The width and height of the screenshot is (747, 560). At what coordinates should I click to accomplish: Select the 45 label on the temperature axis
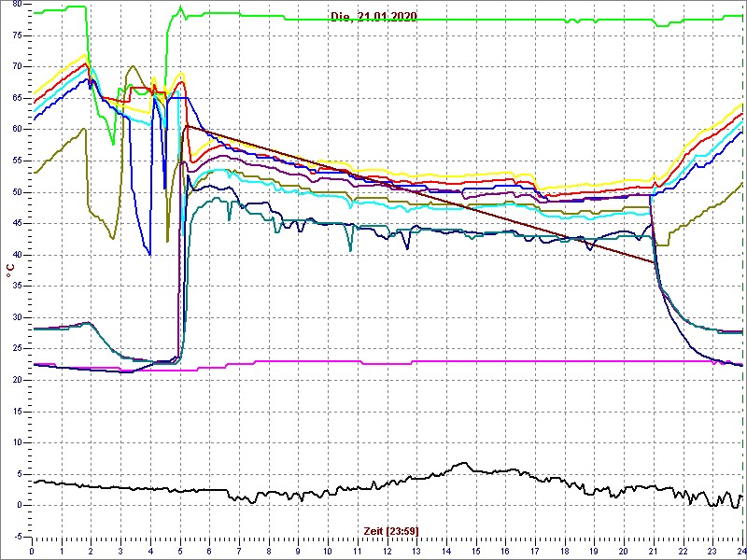coord(19,224)
